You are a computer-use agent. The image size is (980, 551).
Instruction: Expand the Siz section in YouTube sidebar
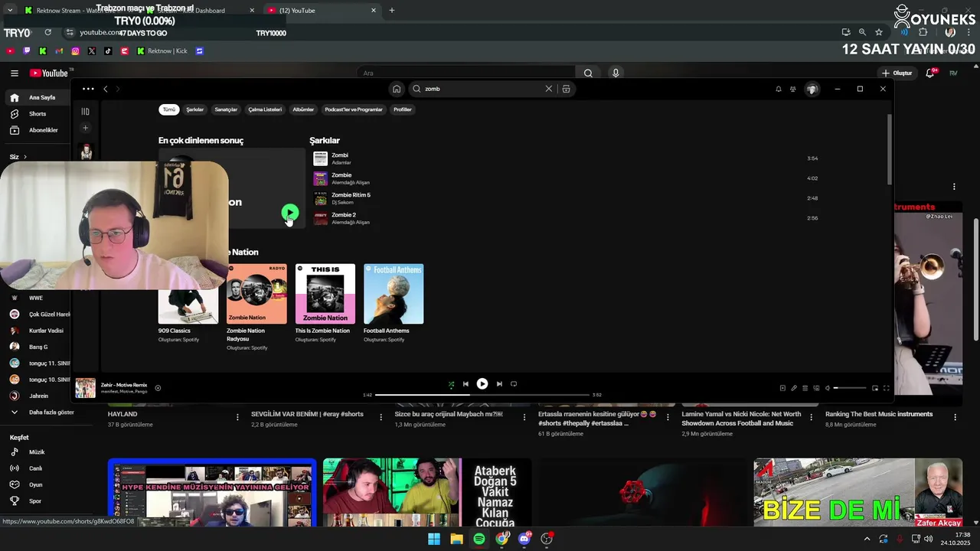(18, 157)
